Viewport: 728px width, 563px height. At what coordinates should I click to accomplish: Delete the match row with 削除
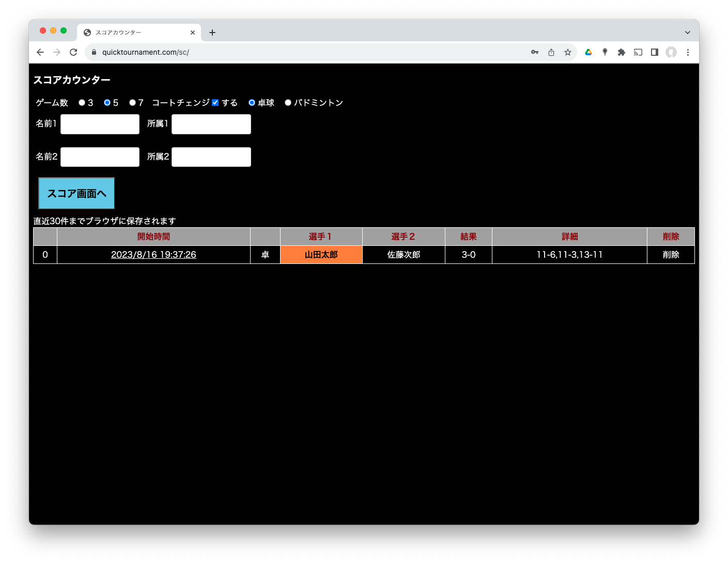point(671,255)
